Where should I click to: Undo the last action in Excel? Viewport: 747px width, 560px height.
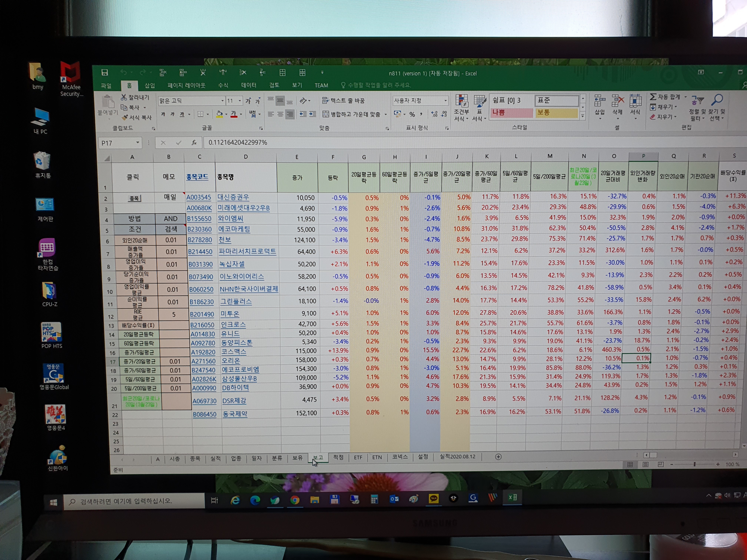pyautogui.click(x=124, y=72)
